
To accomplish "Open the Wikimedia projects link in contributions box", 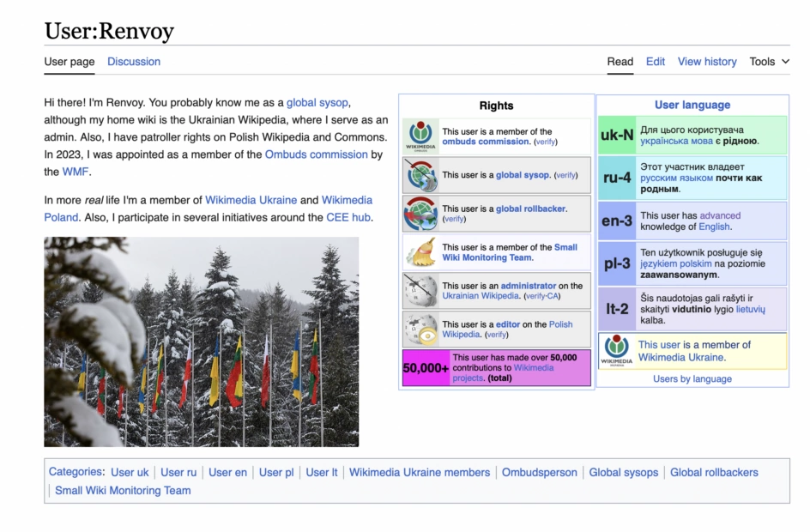I will 503,373.
